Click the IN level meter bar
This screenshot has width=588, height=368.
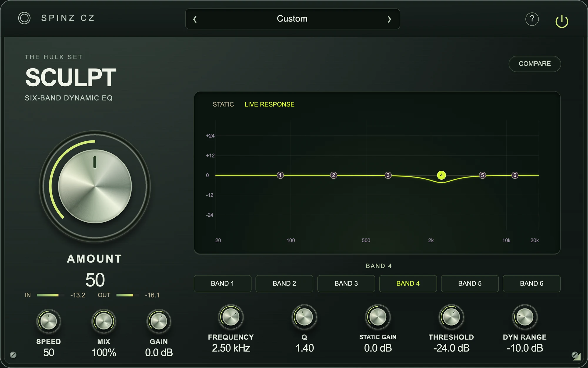(51, 295)
